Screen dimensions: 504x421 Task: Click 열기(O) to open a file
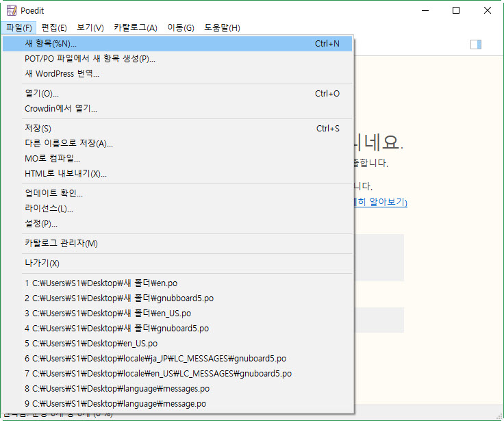41,94
